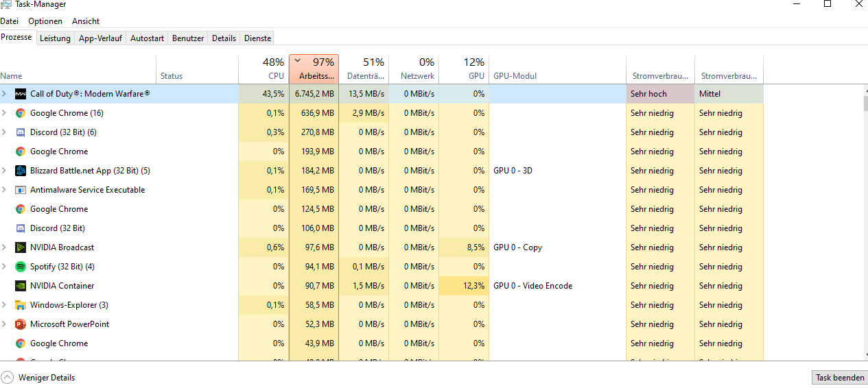
Task: Click the 636,9 MB memory cell
Action: coord(314,113)
